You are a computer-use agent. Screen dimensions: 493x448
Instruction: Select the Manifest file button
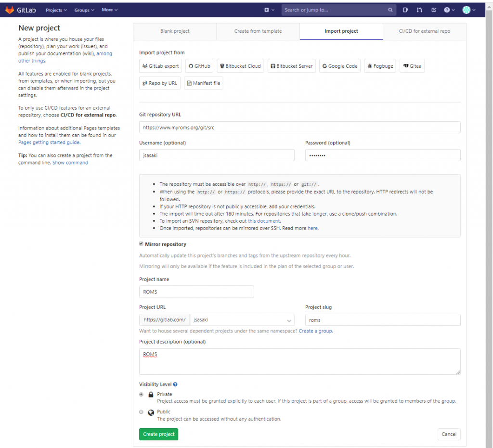(204, 83)
